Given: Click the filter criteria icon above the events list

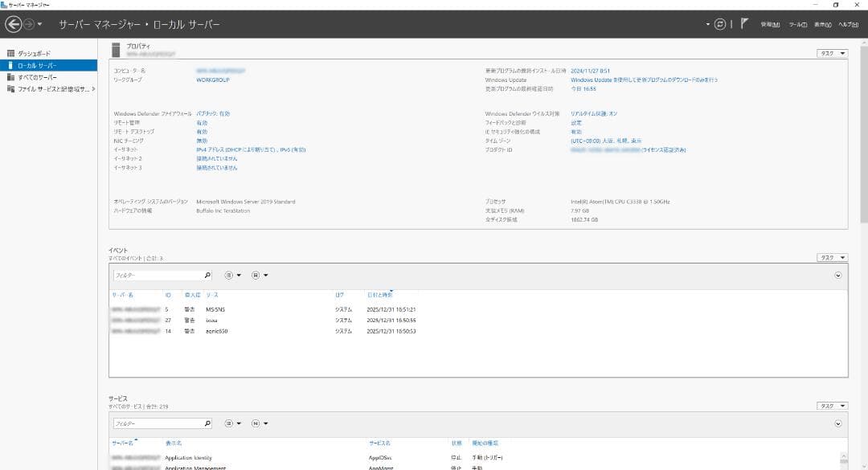Looking at the screenshot, I should [x=231, y=274].
